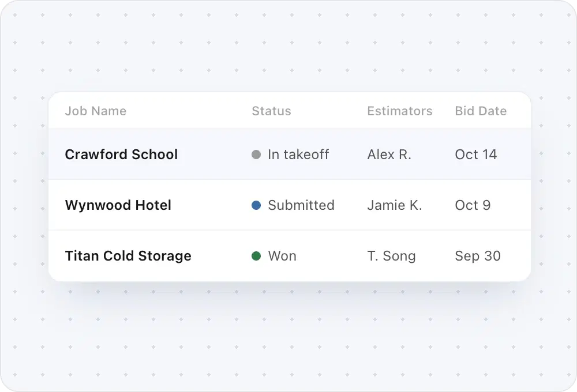The image size is (577, 392).
Task: Open the Crawford School job
Action: pos(121,154)
